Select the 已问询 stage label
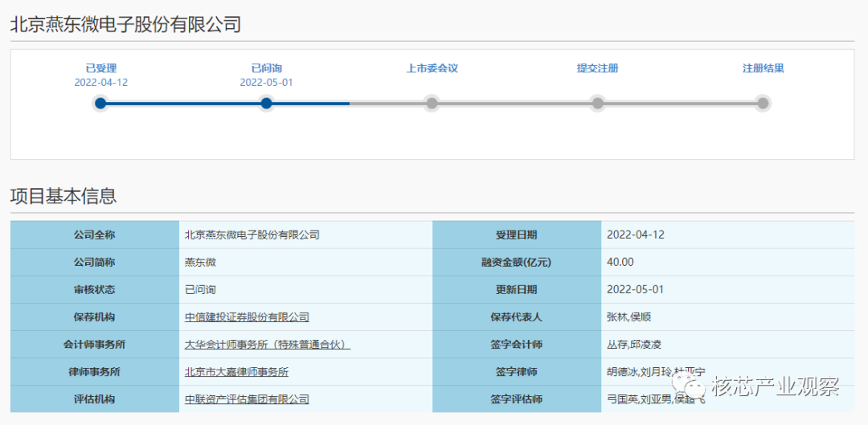868x425 pixels. 266,68
